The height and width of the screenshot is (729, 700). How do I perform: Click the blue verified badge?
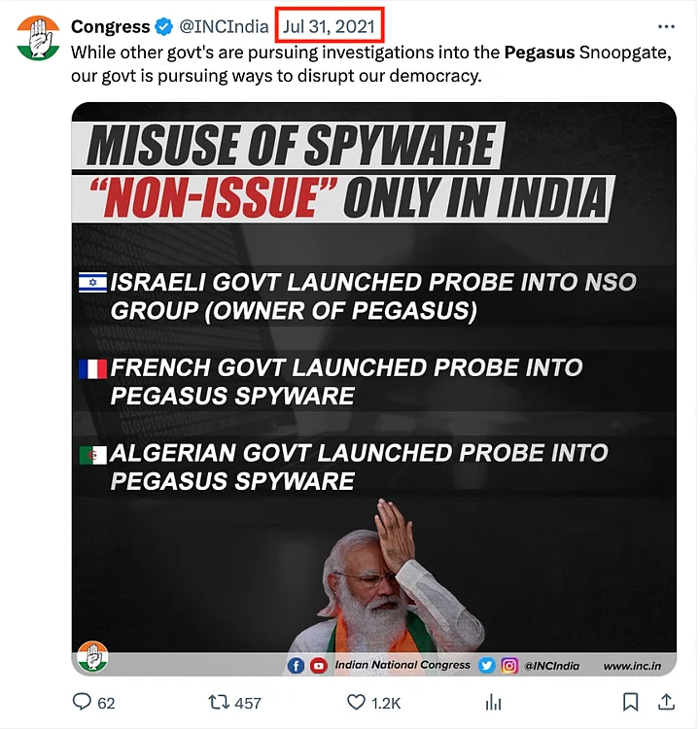tap(165, 26)
